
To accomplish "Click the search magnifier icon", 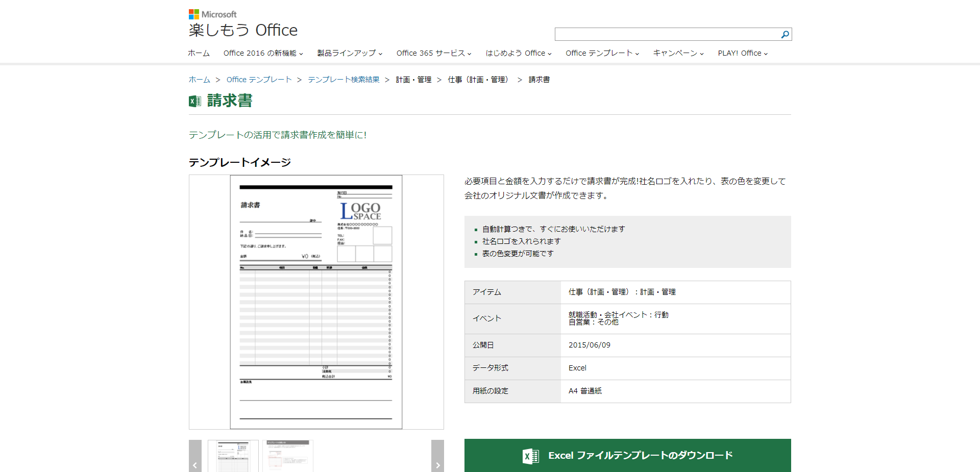I will (785, 34).
